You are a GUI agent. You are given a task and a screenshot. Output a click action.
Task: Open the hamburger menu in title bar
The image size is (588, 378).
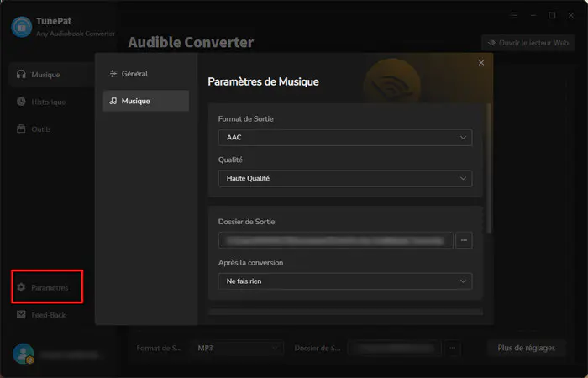point(514,16)
